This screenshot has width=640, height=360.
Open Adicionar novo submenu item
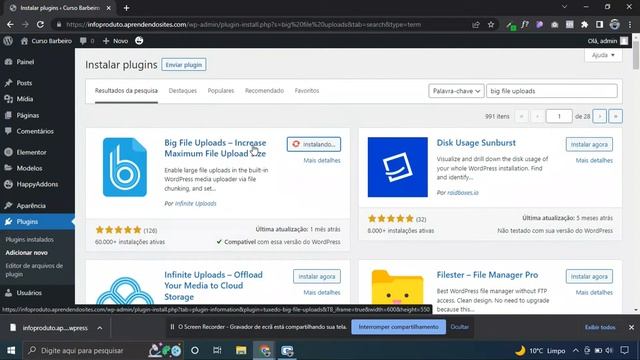click(27, 253)
